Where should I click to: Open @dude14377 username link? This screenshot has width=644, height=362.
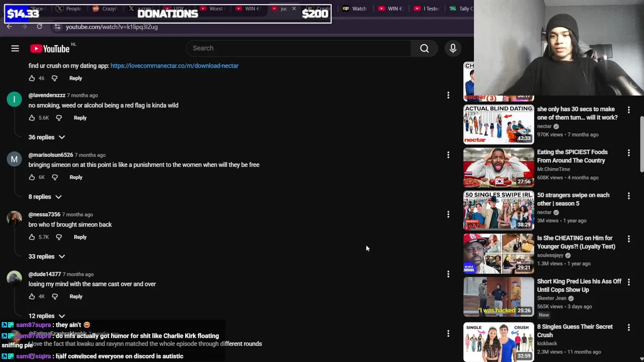(x=45, y=274)
